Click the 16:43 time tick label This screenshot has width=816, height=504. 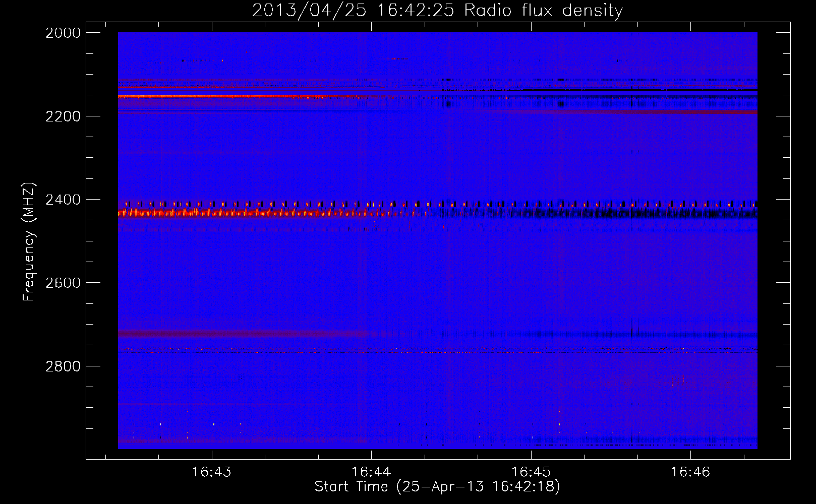pos(212,472)
